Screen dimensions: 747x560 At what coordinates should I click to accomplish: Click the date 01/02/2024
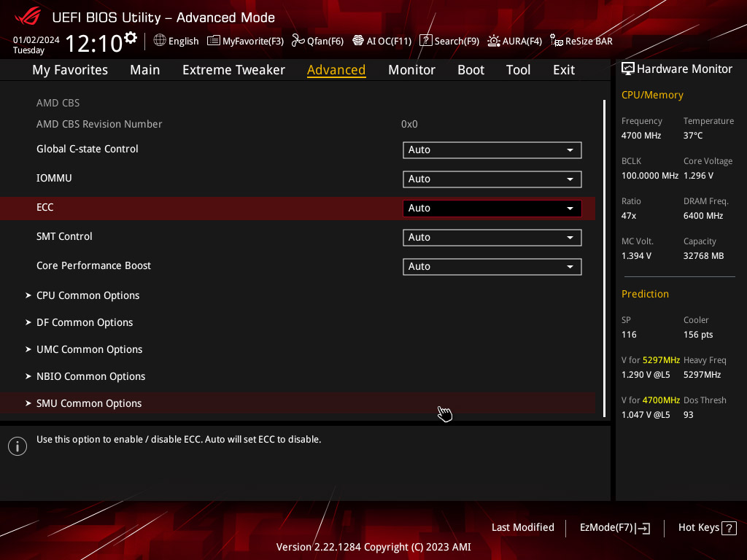36,40
